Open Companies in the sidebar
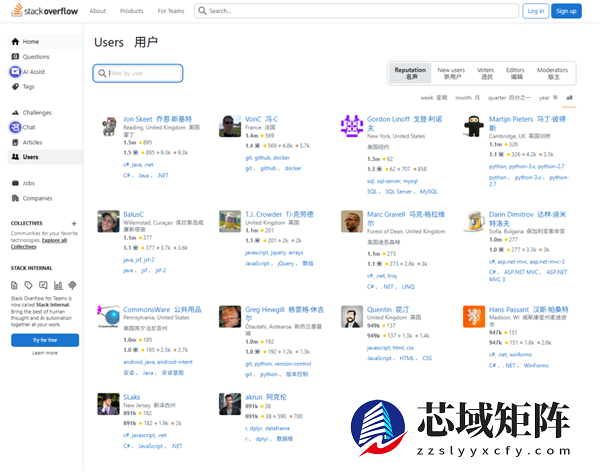This screenshot has width=600, height=473. 45,198
